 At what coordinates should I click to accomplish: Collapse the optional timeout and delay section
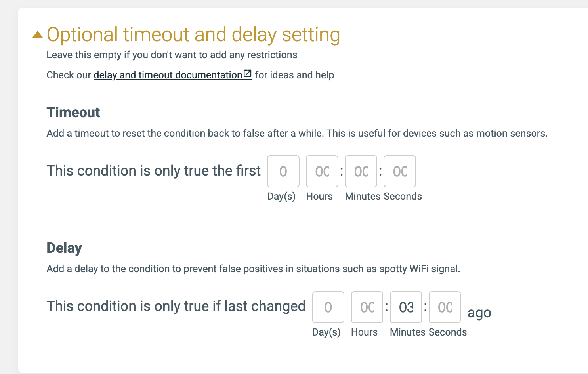click(x=38, y=35)
